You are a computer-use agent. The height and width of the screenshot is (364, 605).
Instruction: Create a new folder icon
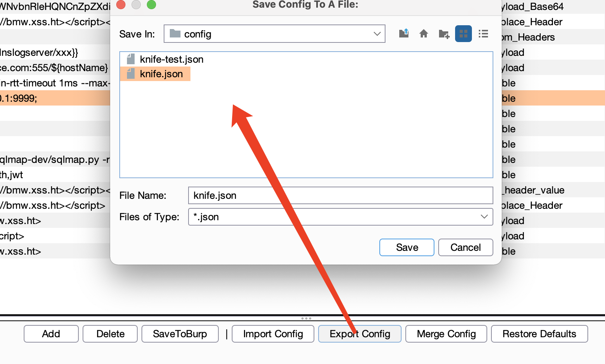point(444,34)
